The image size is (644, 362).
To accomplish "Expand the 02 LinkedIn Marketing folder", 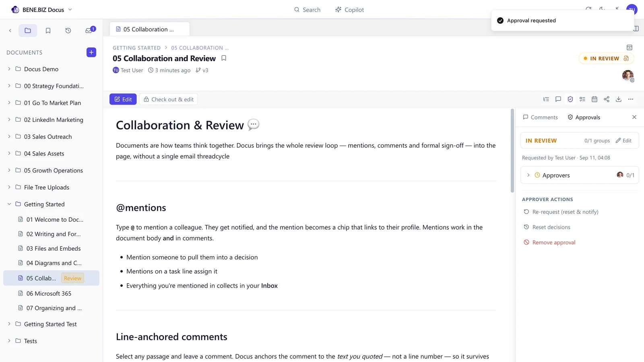I will (9, 120).
